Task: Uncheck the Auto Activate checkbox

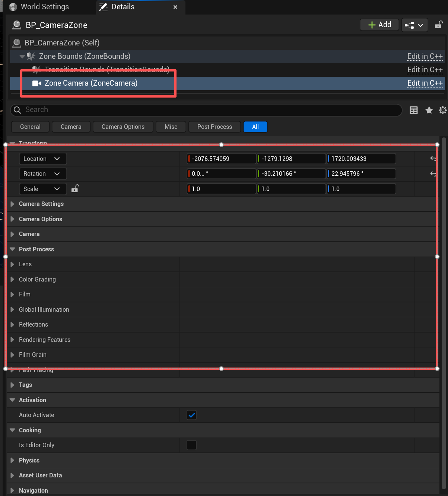Action: 191,415
